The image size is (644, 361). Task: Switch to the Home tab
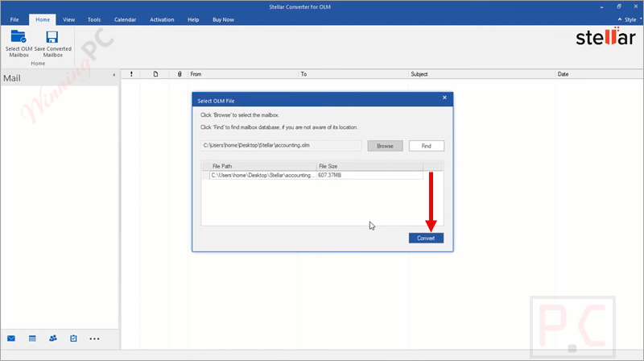[x=43, y=19]
